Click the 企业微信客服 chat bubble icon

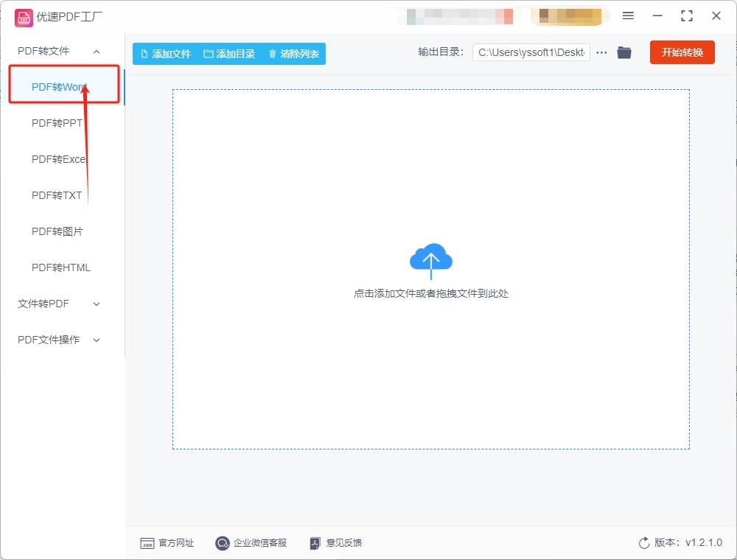point(222,544)
